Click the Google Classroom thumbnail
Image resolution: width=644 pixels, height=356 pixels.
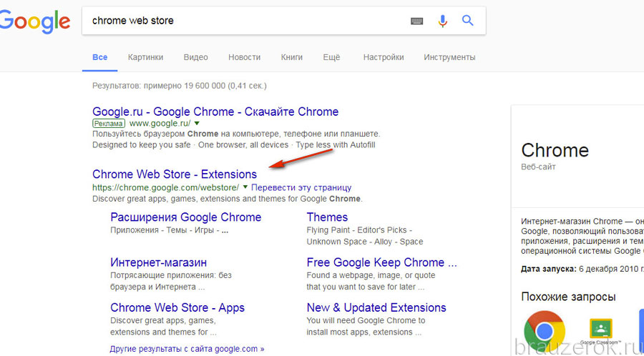[601, 330]
